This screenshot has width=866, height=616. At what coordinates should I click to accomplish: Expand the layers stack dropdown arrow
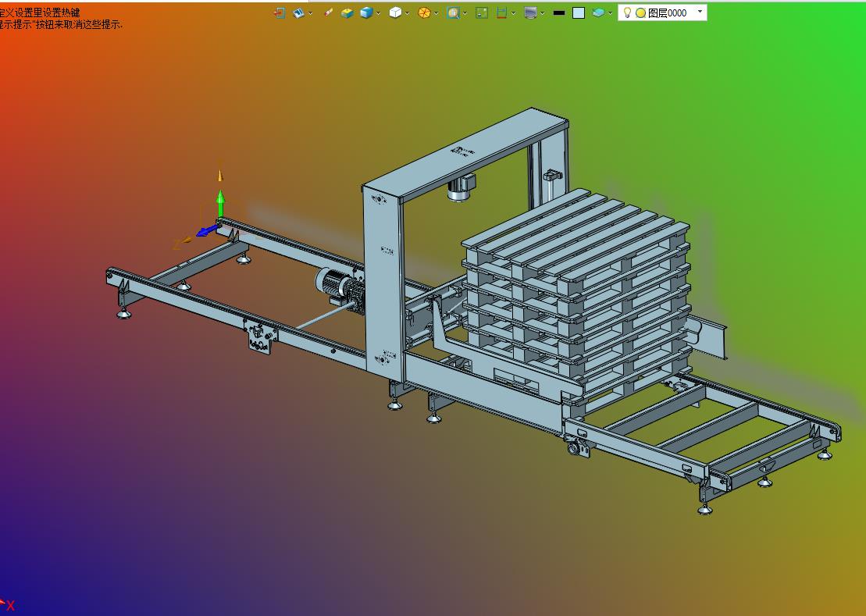click(x=610, y=13)
